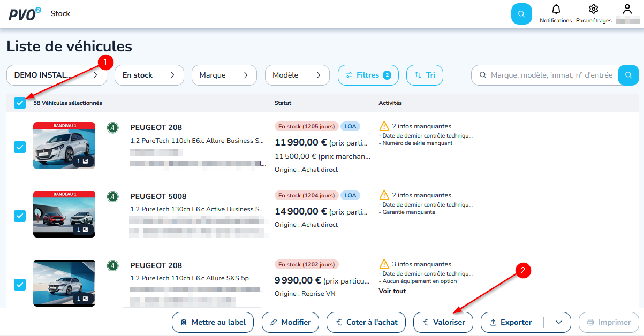Expand the Exporter options arrow
Screen dimensions: 644x336
[x=559, y=322]
